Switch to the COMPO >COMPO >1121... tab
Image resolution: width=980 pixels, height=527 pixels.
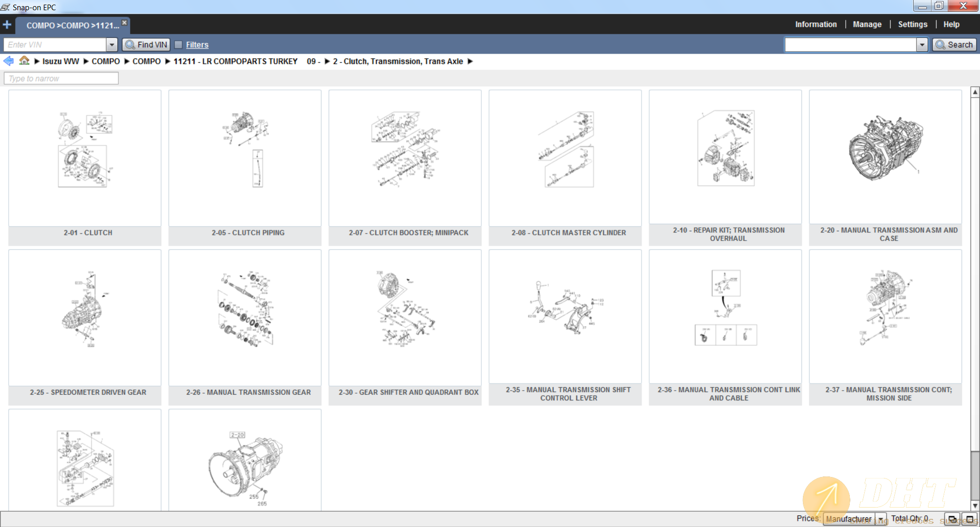72,26
